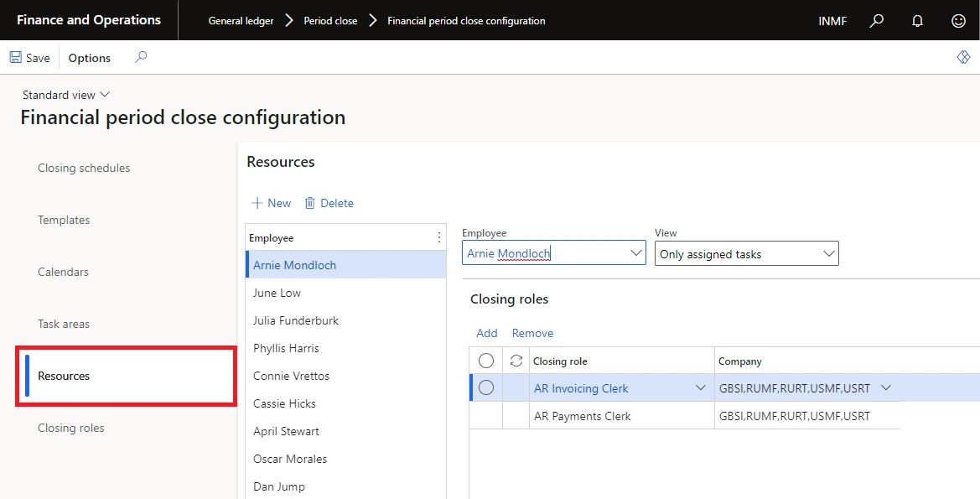Go to the Calendars tab

(63, 272)
